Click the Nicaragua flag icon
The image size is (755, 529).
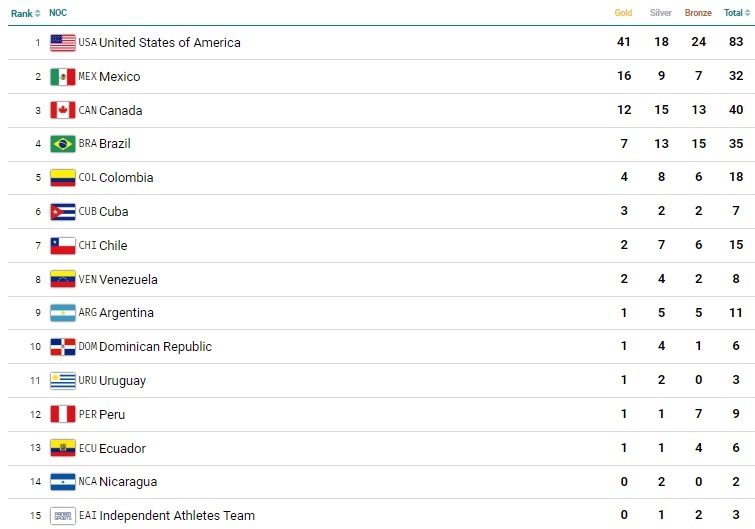[x=63, y=482]
